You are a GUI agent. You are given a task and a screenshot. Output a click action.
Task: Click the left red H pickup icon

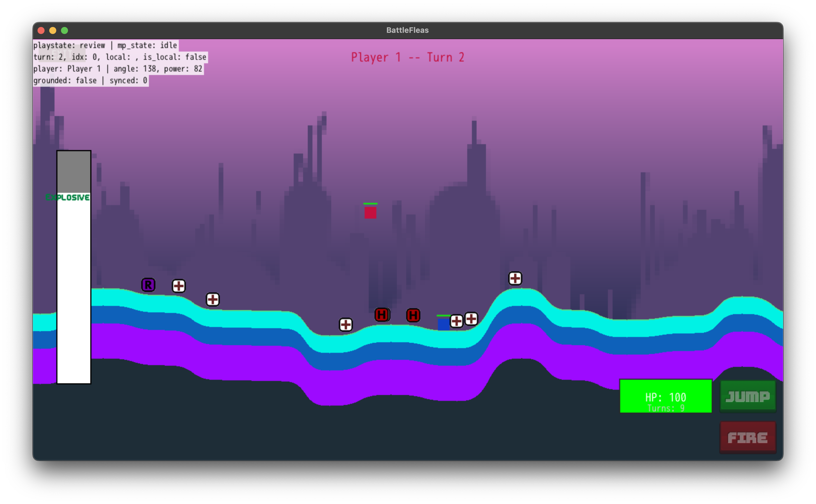(x=382, y=315)
